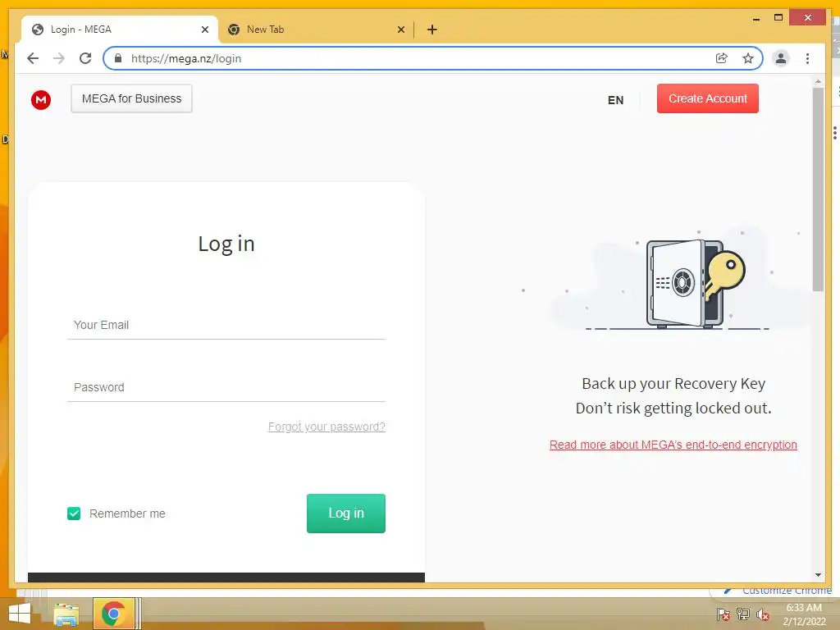The image size is (840, 630).
Task: Click 'Don't risk getting locked out.' text
Action: tap(673, 409)
